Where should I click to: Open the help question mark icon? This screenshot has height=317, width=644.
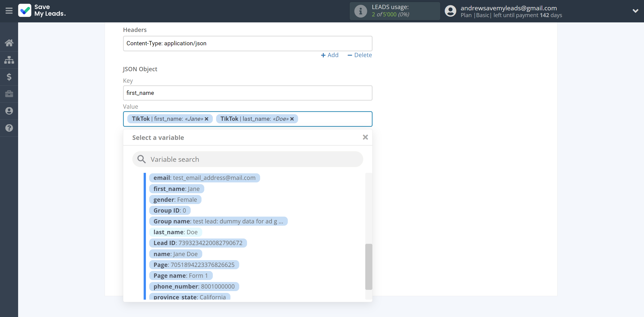point(9,128)
